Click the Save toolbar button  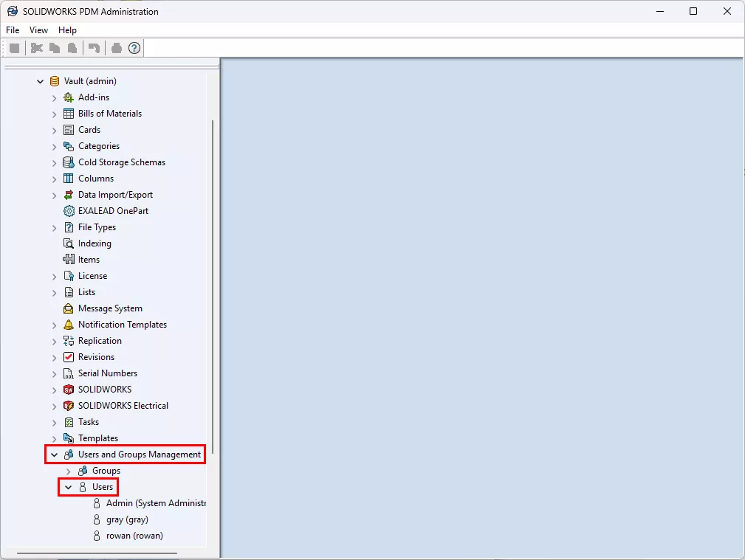click(14, 48)
